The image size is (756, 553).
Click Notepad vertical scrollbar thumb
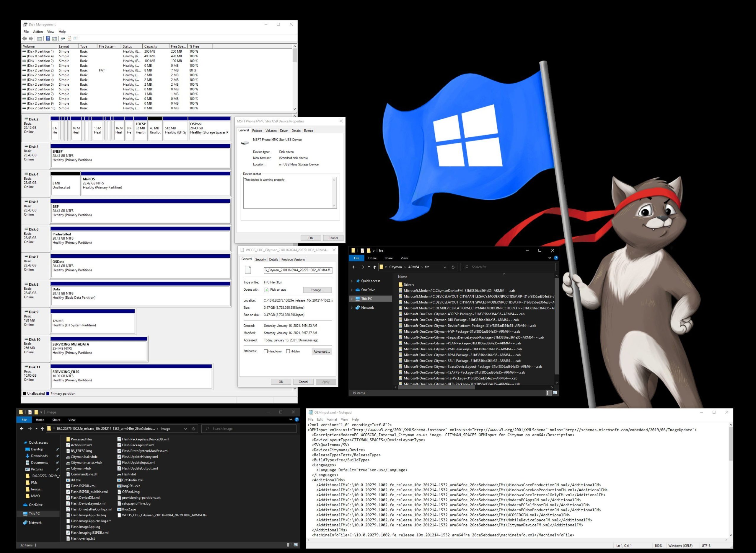click(x=730, y=443)
